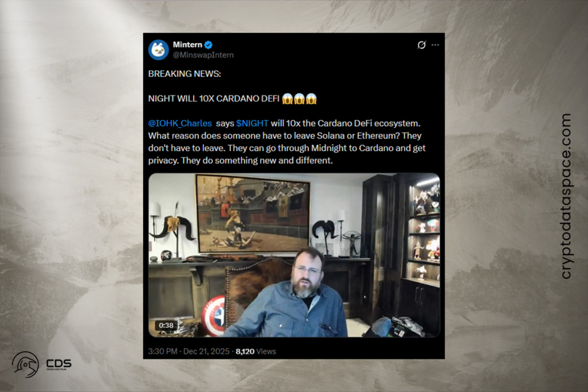Click the 3:30 PM timestamp

163,351
